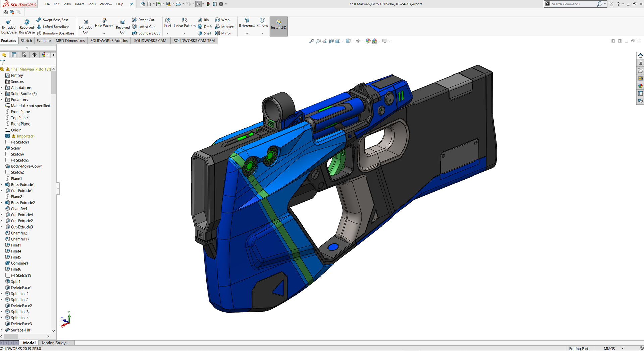
Task: Click the MMGS unit system status
Action: tap(609, 348)
